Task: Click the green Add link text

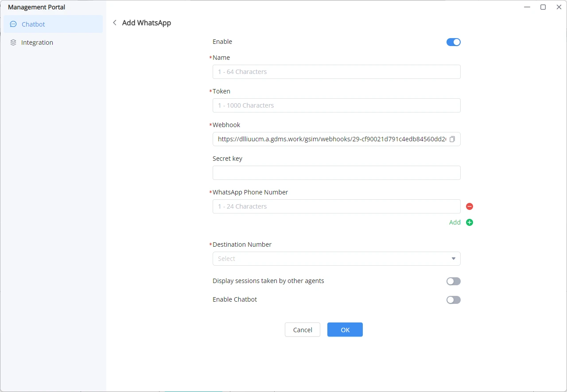Action: coord(455,222)
